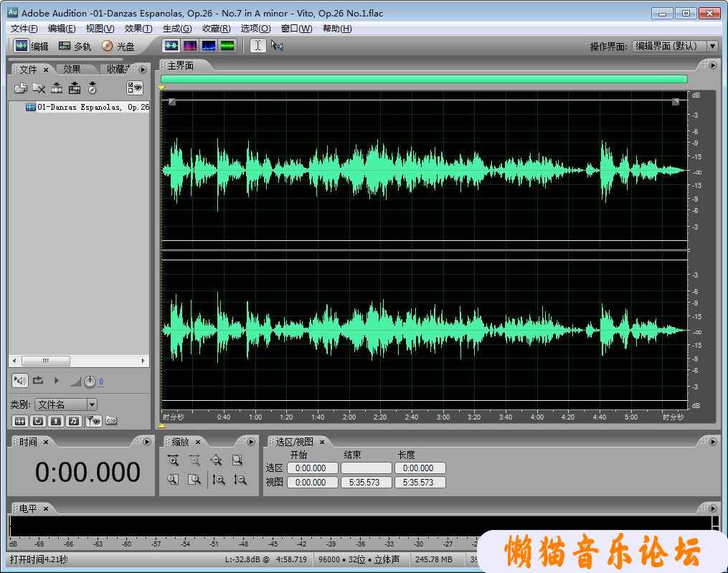The width and height of the screenshot is (728, 573).
Task: Click insert into multitrack icon
Action: (75, 87)
